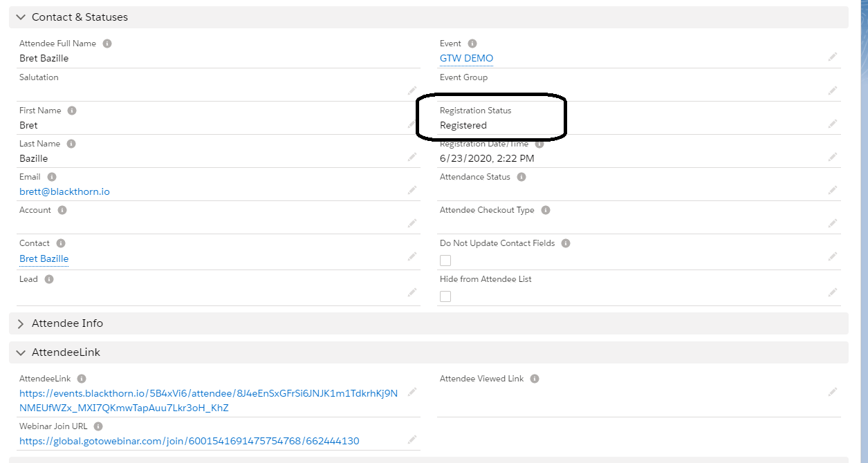Edit AttendeeLink via pencil icon
Screen dimensions: 868x463
(x=412, y=392)
